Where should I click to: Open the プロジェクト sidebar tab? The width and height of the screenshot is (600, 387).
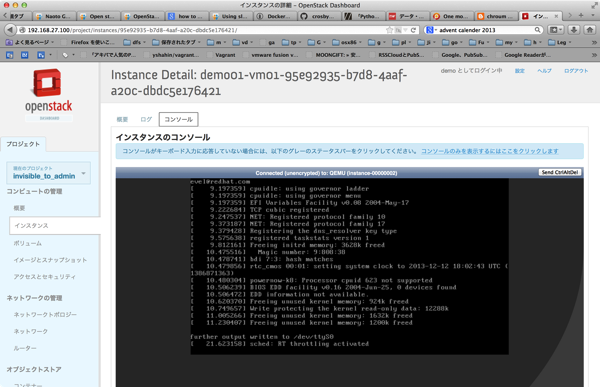pos(23,144)
